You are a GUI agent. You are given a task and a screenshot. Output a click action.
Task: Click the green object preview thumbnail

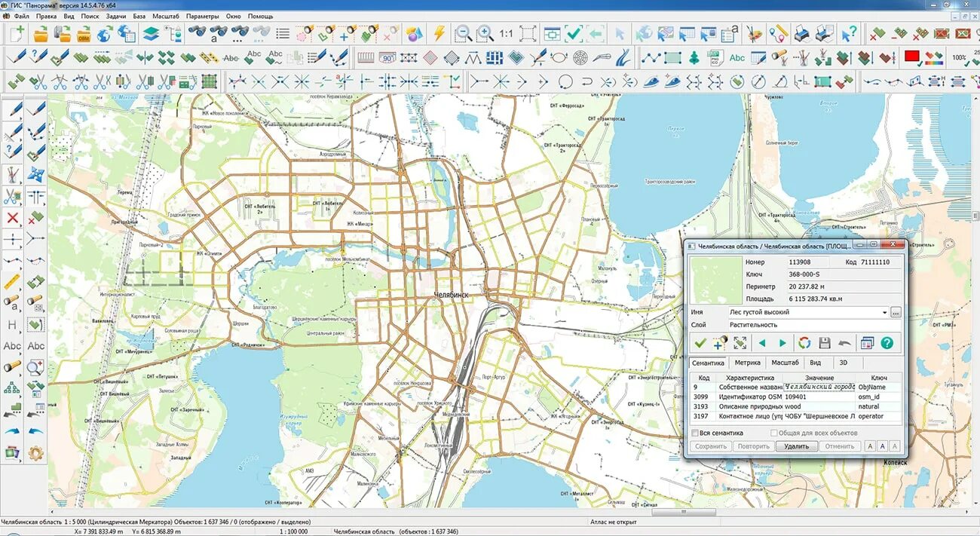(716, 280)
